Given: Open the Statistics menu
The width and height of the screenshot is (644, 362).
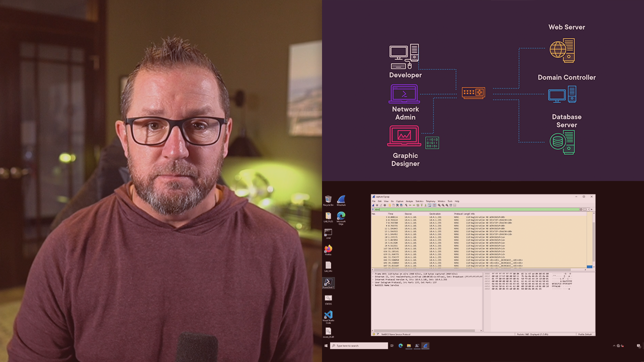Looking at the screenshot, I should pyautogui.click(x=419, y=201).
